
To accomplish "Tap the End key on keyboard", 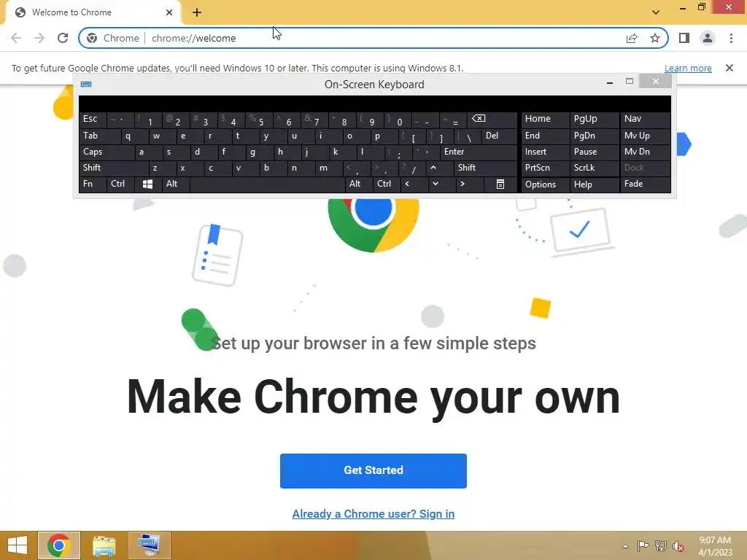I will [x=545, y=136].
